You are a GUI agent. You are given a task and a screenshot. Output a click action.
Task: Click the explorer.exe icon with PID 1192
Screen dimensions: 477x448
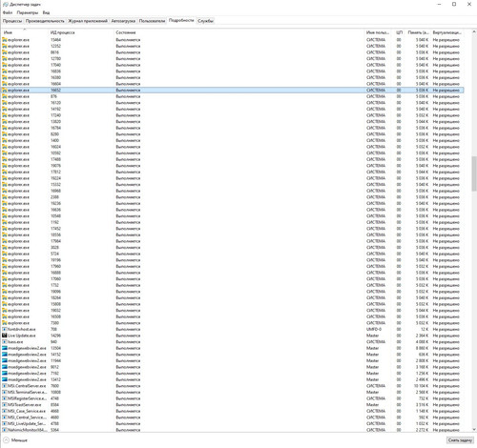(x=5, y=222)
